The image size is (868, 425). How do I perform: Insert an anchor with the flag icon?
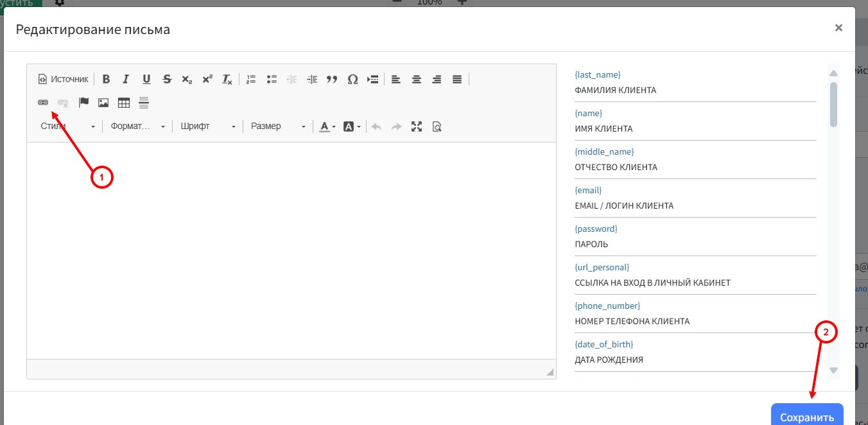click(83, 102)
